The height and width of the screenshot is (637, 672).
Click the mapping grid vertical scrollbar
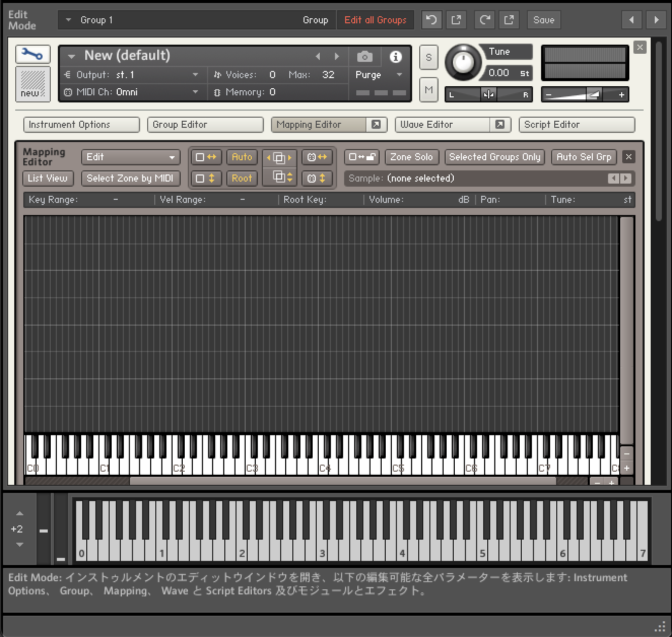627,331
